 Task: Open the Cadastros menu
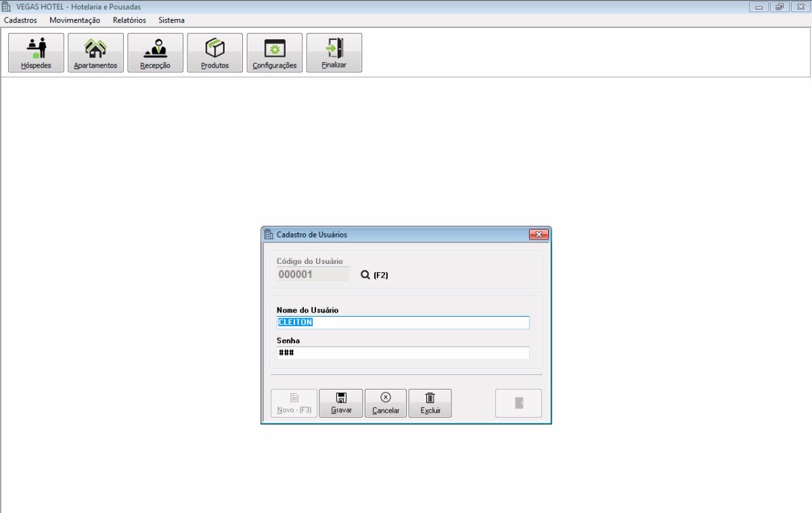[20, 20]
